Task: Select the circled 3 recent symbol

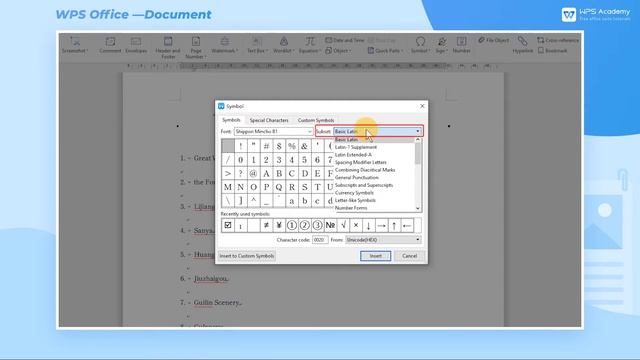Action: pyautogui.click(x=317, y=225)
